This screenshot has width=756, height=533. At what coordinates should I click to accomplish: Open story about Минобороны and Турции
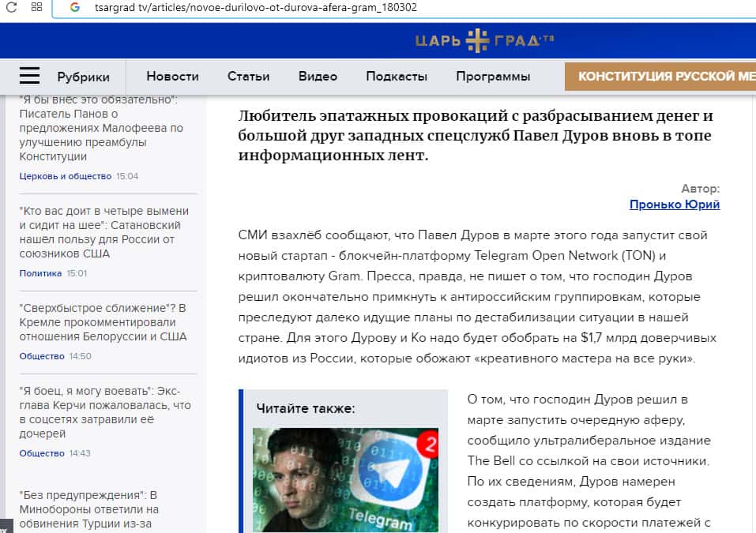89,509
